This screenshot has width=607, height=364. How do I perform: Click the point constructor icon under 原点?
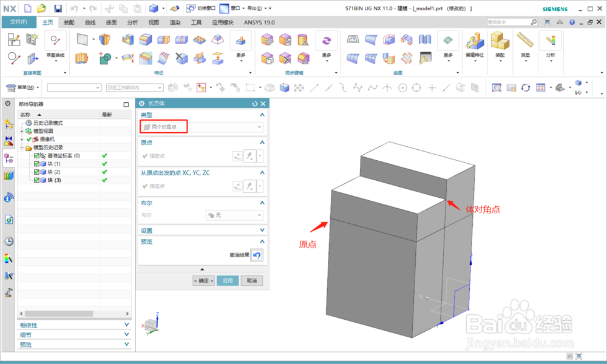pyautogui.click(x=237, y=156)
